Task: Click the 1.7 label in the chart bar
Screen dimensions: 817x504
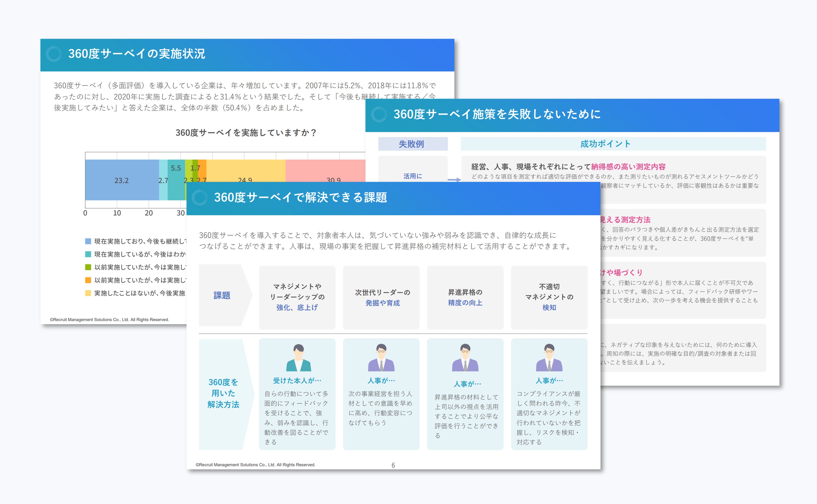Action: pos(195,168)
